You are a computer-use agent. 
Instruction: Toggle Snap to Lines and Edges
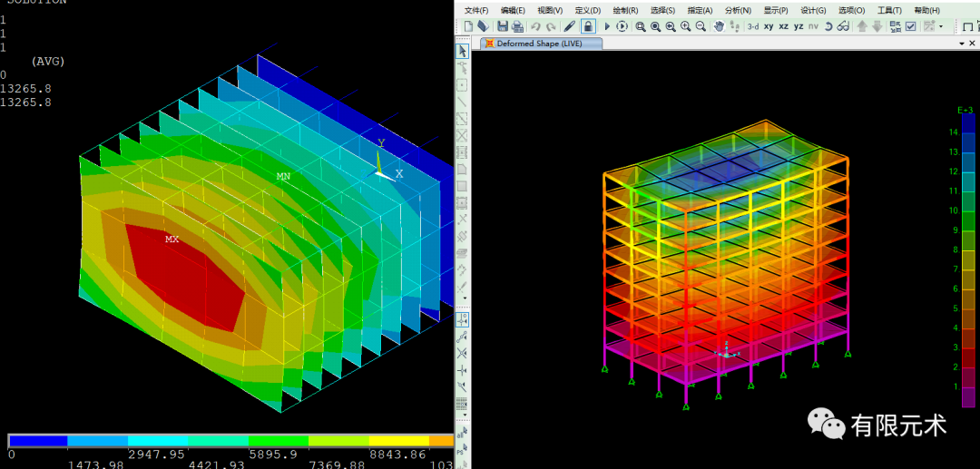[x=463, y=387]
